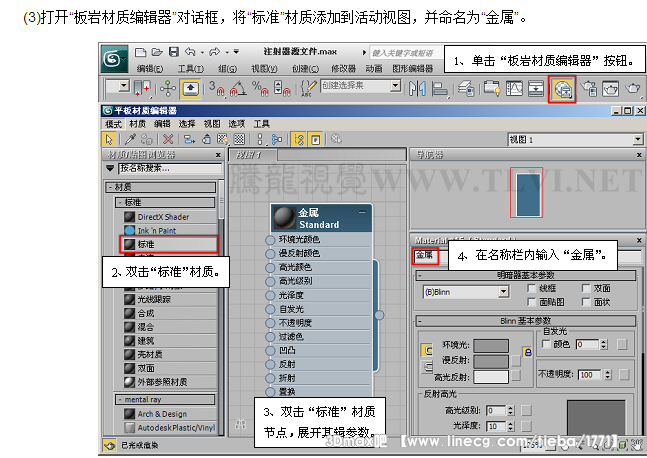Screen dimensions: 647x458
Task: Click the 环境光 color swatch
Action: [x=491, y=346]
